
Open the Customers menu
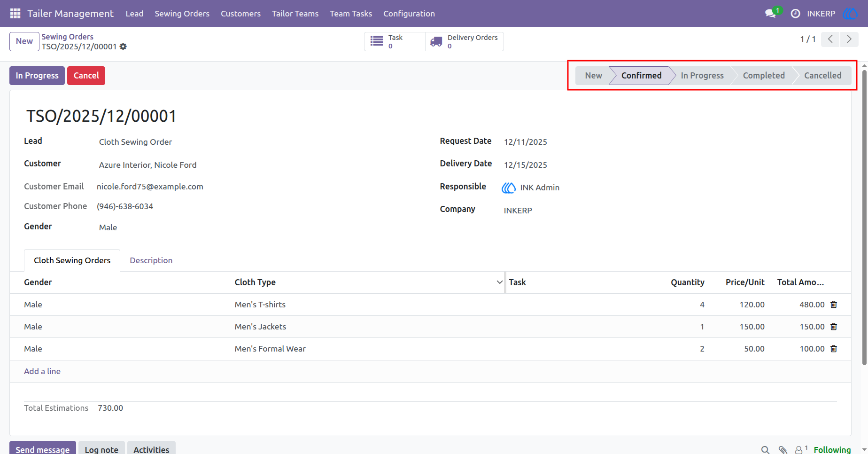point(240,14)
